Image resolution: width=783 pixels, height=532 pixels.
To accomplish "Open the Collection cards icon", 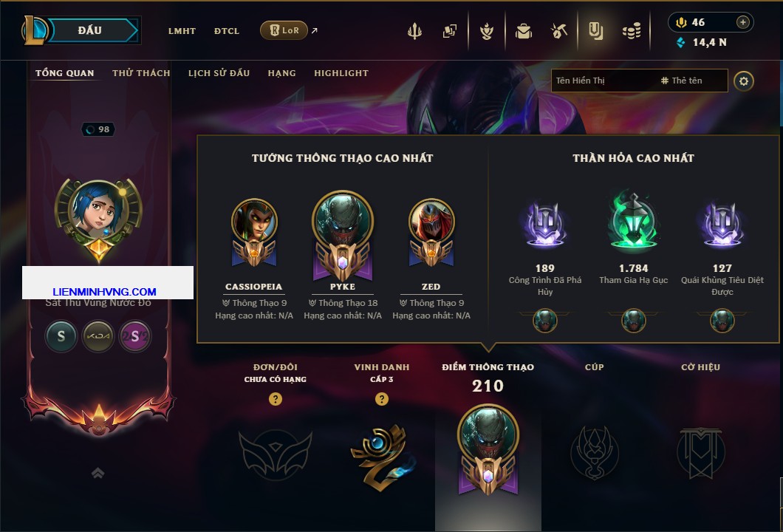I will coord(449,32).
